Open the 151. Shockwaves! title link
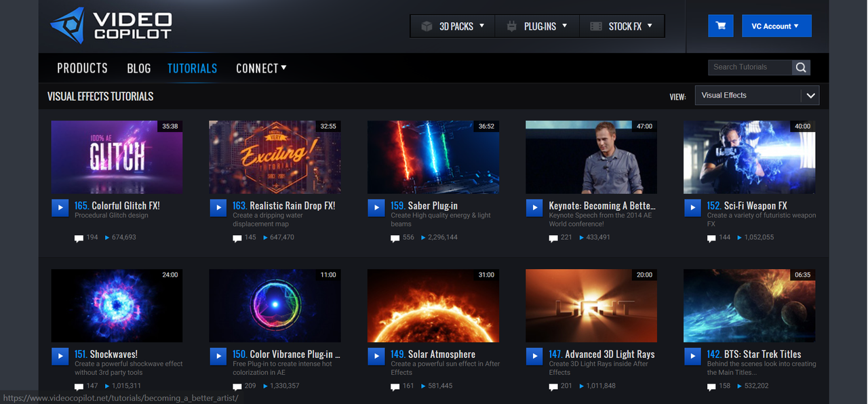The image size is (868, 404). 106,354
